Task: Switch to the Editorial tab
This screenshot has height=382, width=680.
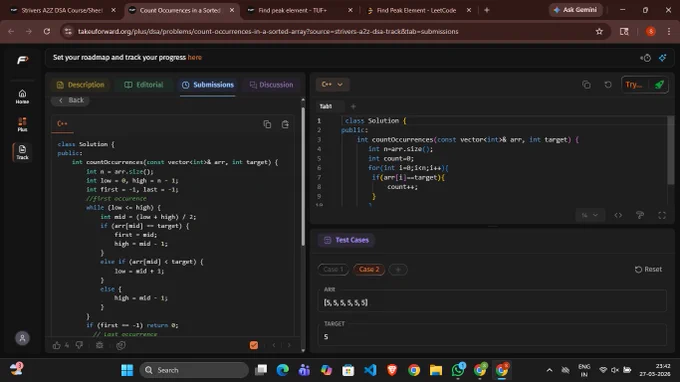Action: point(144,85)
